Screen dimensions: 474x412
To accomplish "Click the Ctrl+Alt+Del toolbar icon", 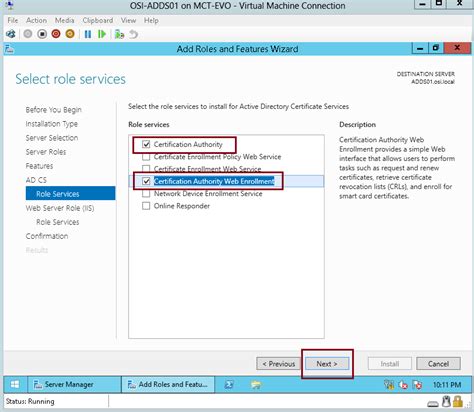I will tap(11, 34).
